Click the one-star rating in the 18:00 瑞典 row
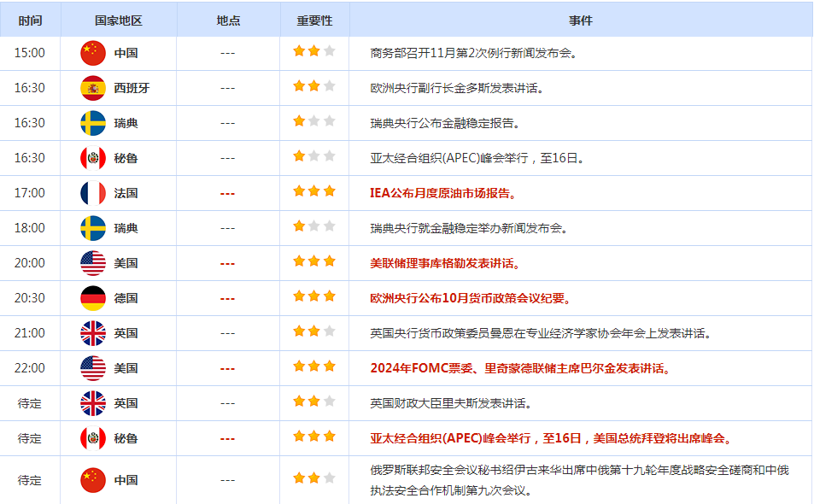This screenshot has width=814, height=504. tap(314, 226)
